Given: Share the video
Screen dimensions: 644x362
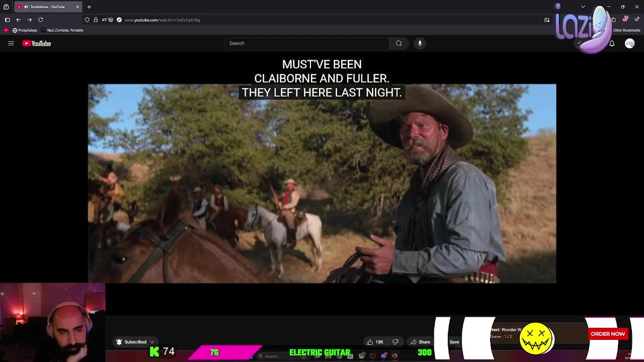Looking at the screenshot, I should pos(420,342).
